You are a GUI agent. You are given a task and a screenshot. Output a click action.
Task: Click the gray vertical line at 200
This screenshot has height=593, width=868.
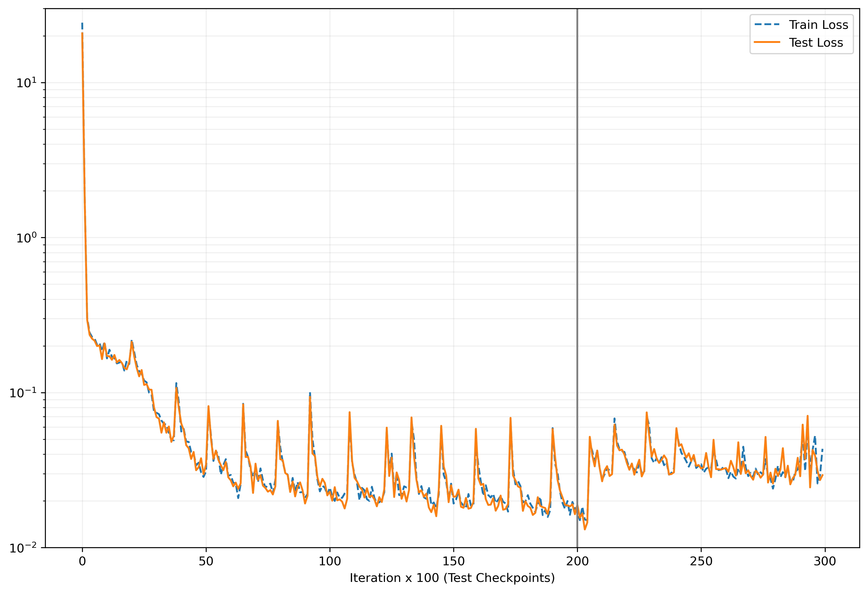(x=577, y=261)
